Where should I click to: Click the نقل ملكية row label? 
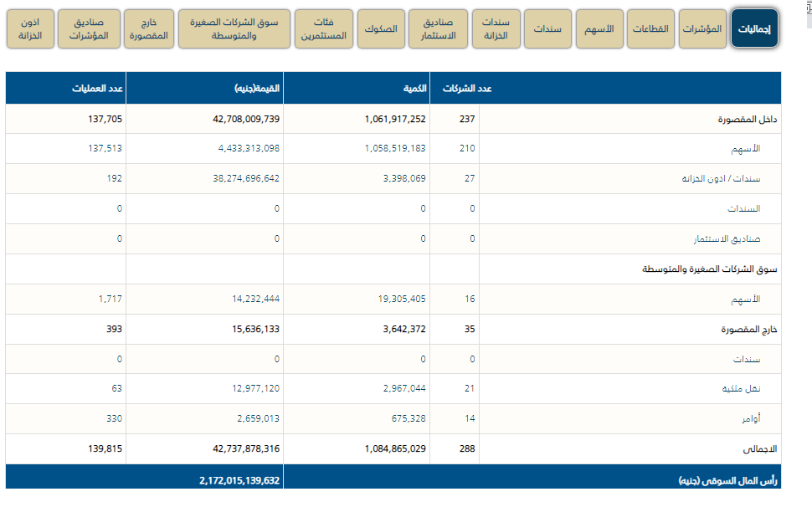click(757, 389)
